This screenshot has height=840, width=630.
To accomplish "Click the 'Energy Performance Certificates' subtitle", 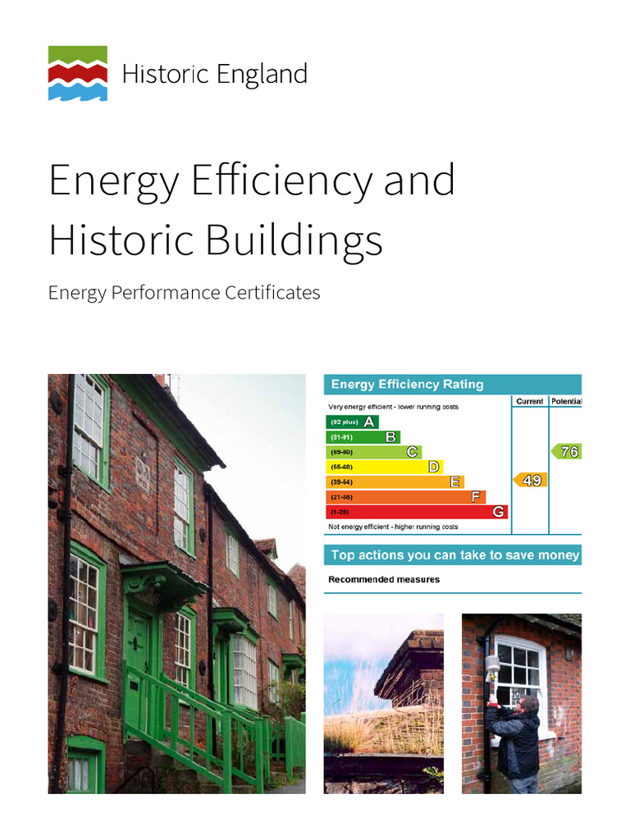I will tap(185, 293).
